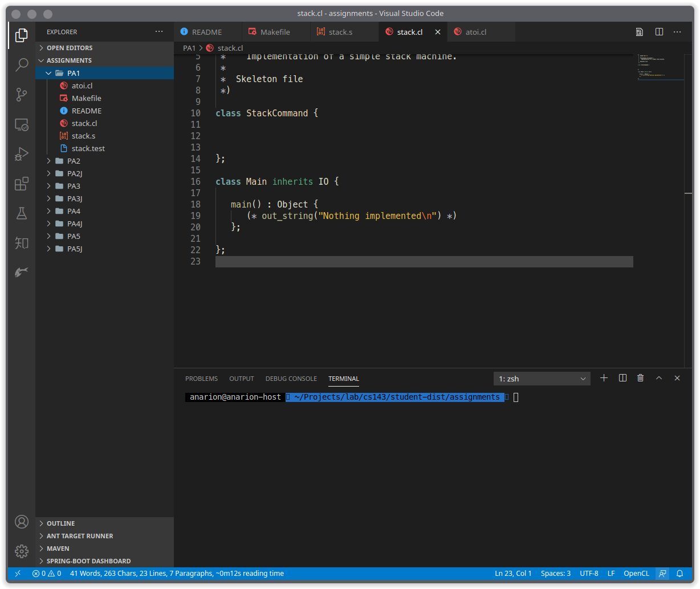
Task: Toggle the split terminal button
Action: tap(622, 378)
